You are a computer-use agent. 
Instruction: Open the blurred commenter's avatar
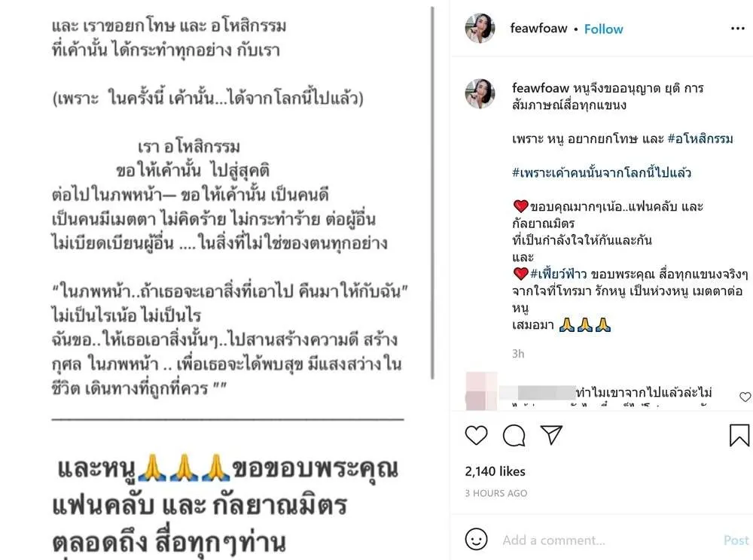click(482, 391)
